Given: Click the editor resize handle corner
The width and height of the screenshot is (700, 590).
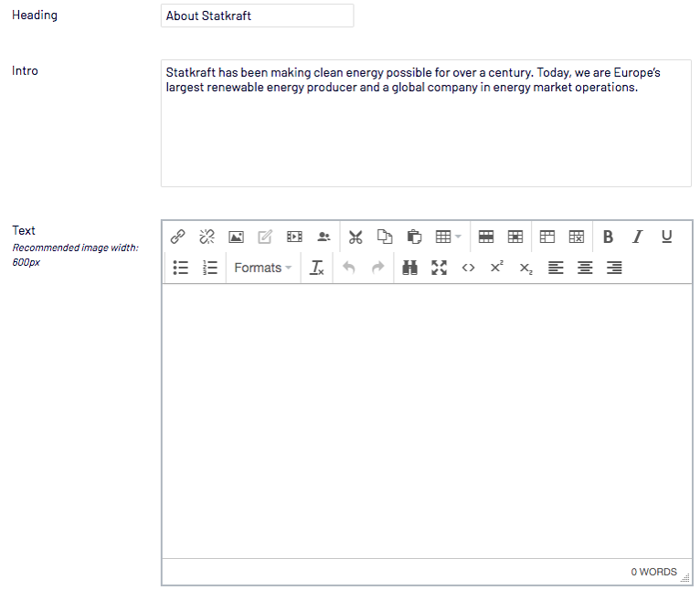Looking at the screenshot, I should pos(685,578).
